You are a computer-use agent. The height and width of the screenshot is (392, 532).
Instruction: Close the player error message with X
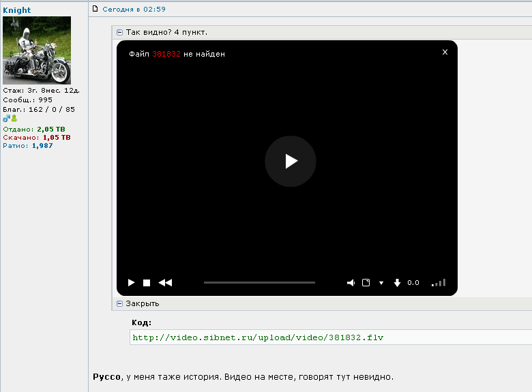click(x=445, y=52)
